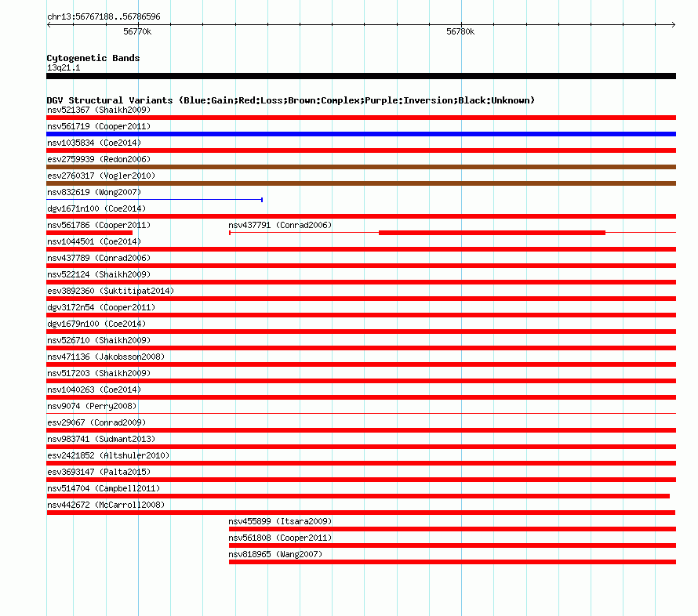The image size is (698, 616).
Task: Open variant dgv1679n100 (Coe2014) label
Action: [x=96, y=324]
